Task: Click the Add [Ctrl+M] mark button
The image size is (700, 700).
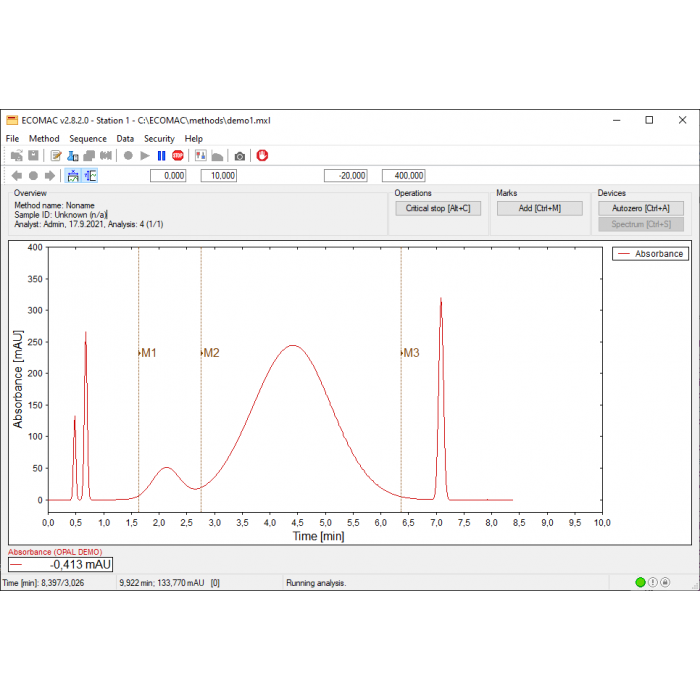Action: point(539,209)
